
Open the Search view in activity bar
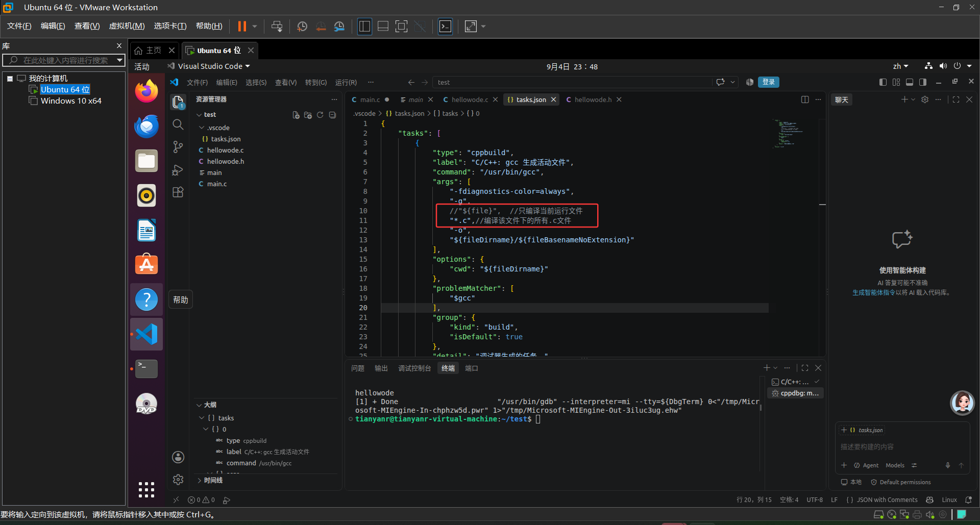178,124
